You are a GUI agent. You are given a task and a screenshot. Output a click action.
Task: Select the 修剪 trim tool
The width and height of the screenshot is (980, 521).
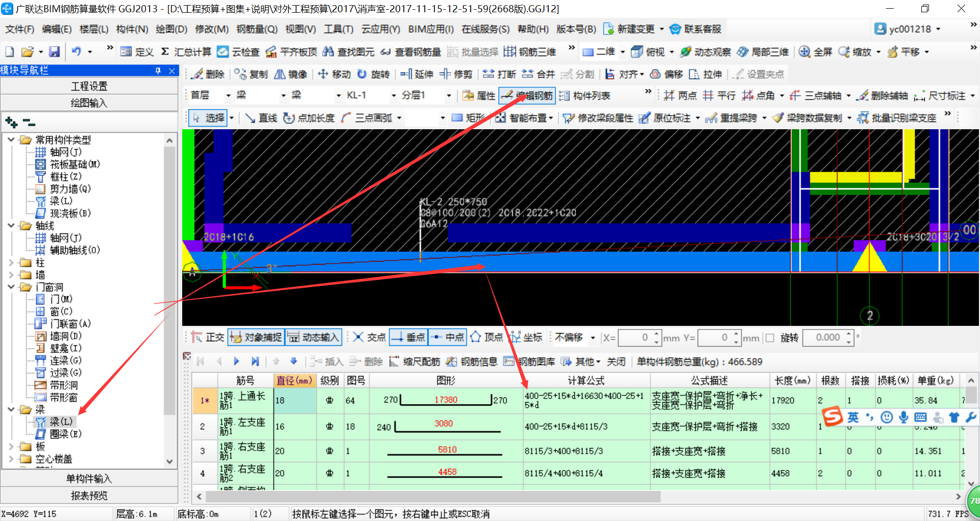tap(456, 74)
